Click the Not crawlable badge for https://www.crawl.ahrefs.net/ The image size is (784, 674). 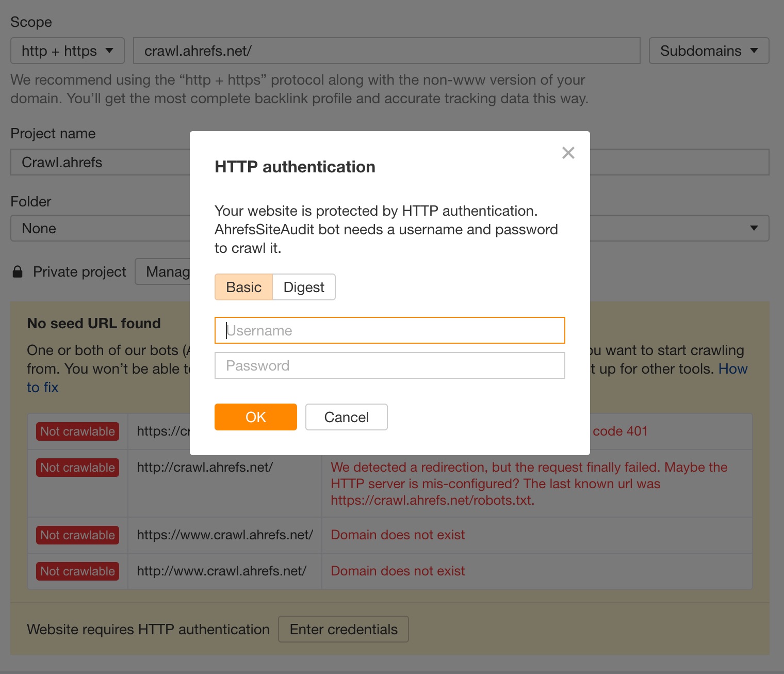[77, 535]
